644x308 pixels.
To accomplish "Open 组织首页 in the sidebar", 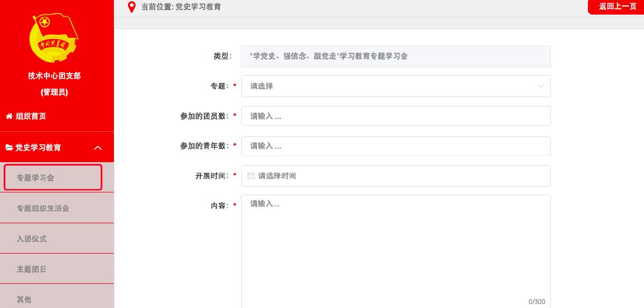I will [x=31, y=117].
